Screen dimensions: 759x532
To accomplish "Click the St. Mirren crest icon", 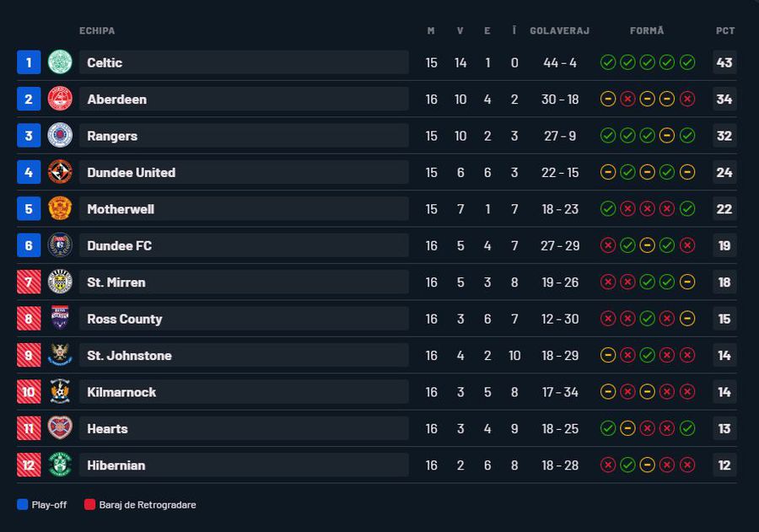I will click(60, 282).
